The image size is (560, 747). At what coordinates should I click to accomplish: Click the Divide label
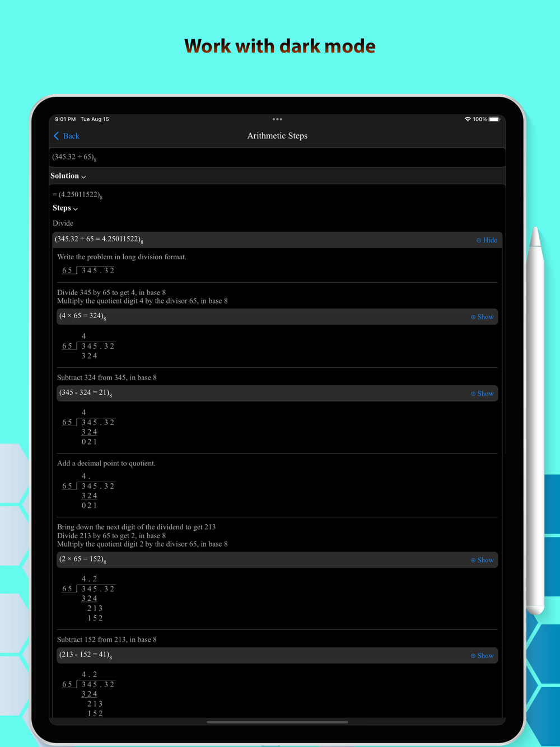pos(63,223)
